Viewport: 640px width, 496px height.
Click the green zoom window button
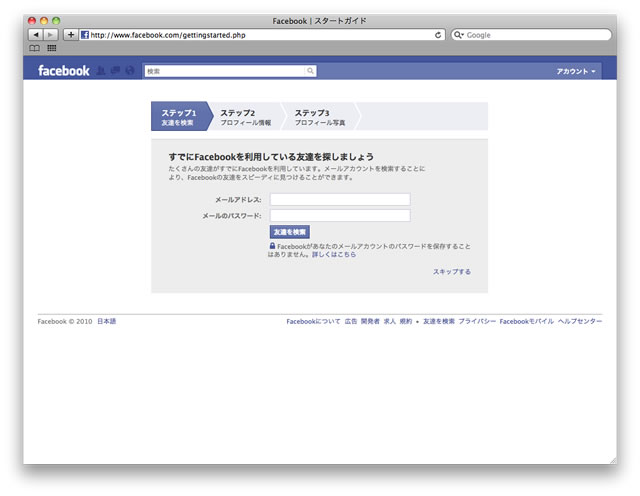pos(56,20)
